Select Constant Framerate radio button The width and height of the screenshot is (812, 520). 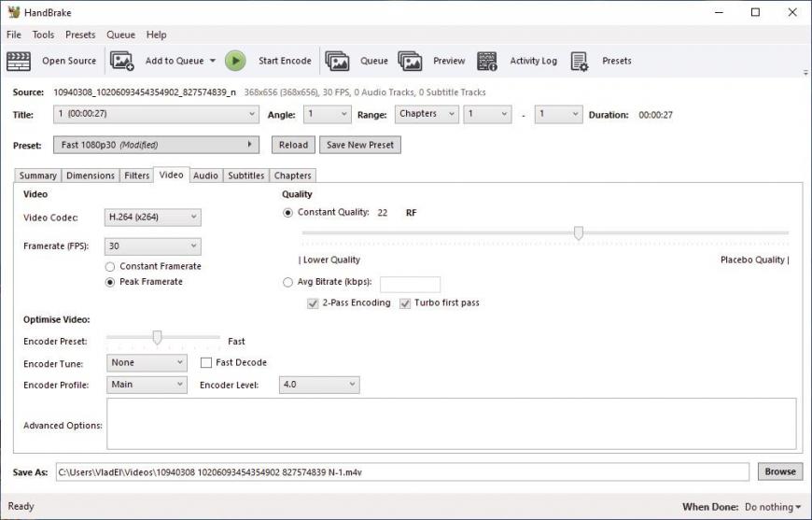click(110, 267)
